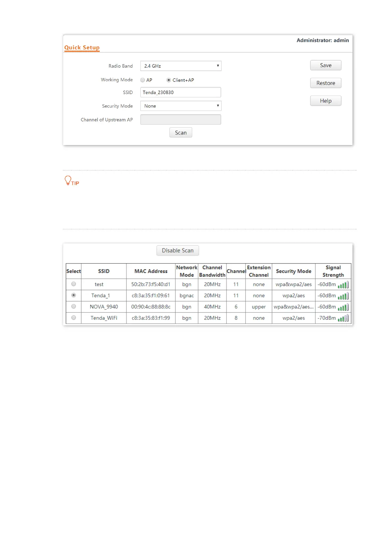Viewport: 392px width, 554px height.
Task: Click signal bars in Tenda_WiFi row
Action: (x=343, y=318)
